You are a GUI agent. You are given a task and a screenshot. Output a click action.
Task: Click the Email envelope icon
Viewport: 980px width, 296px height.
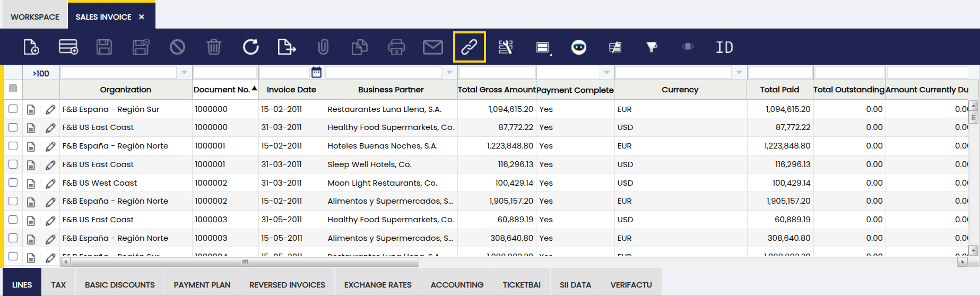click(x=432, y=47)
